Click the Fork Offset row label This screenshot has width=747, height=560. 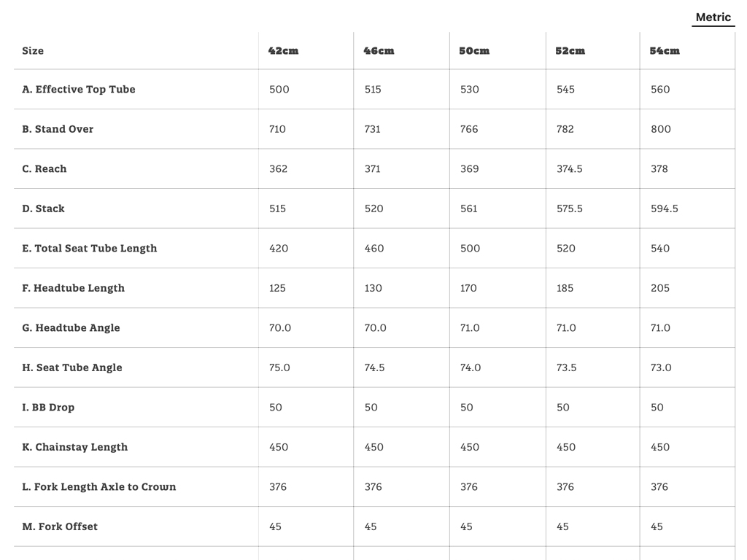60,526
